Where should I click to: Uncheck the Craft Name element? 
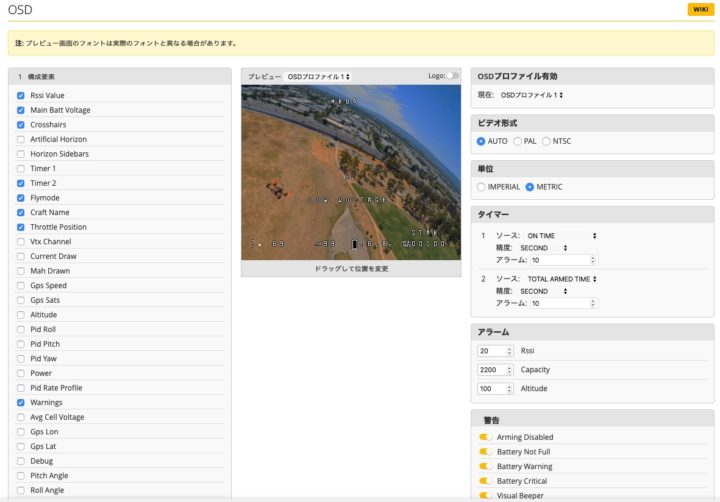point(21,213)
